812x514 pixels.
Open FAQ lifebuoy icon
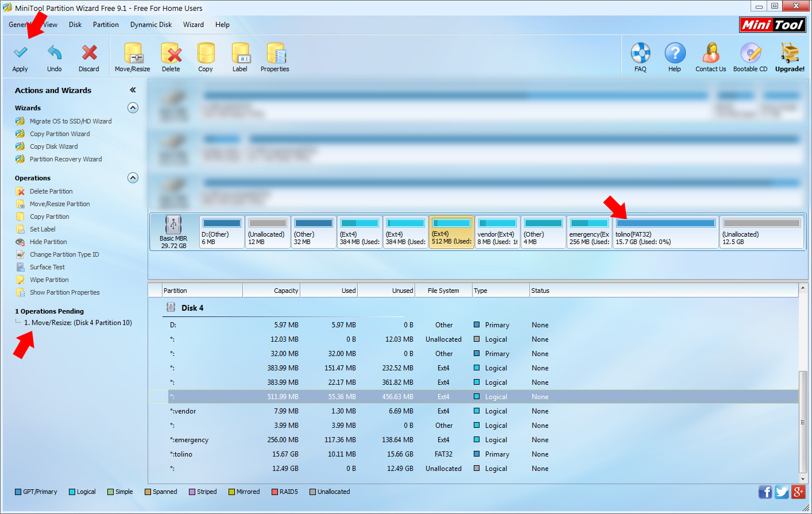pos(640,57)
